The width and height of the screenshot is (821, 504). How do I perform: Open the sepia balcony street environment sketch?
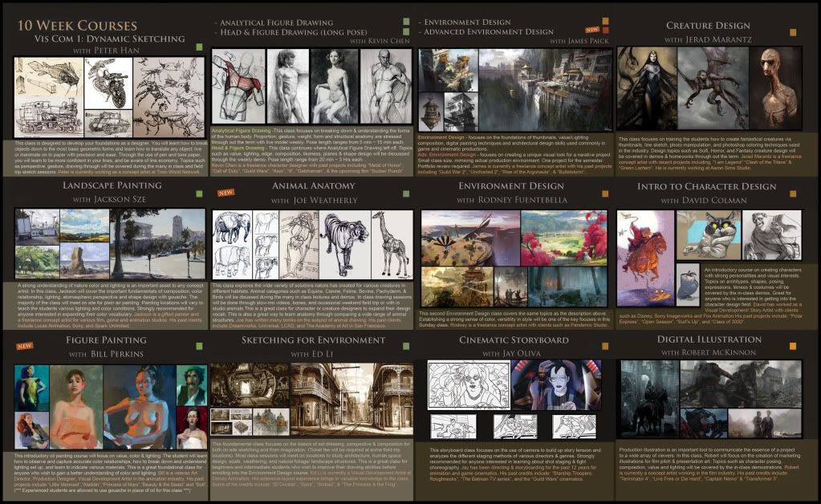(x=352, y=400)
